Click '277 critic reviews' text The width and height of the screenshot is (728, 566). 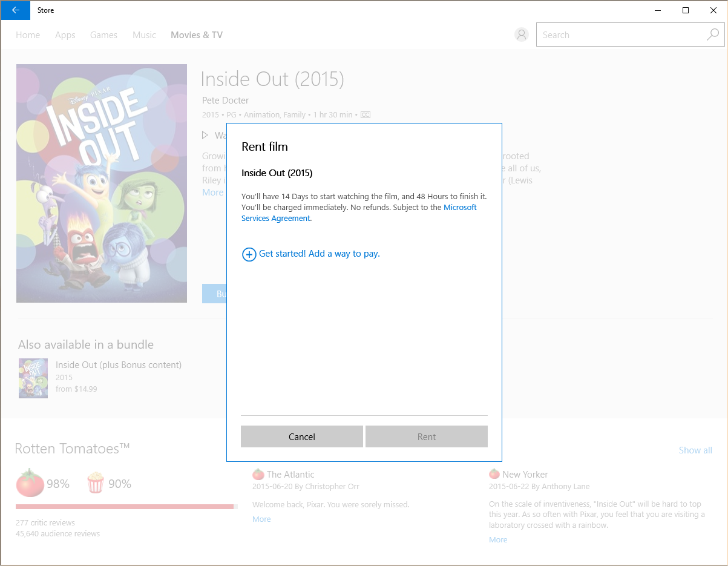tap(45, 522)
